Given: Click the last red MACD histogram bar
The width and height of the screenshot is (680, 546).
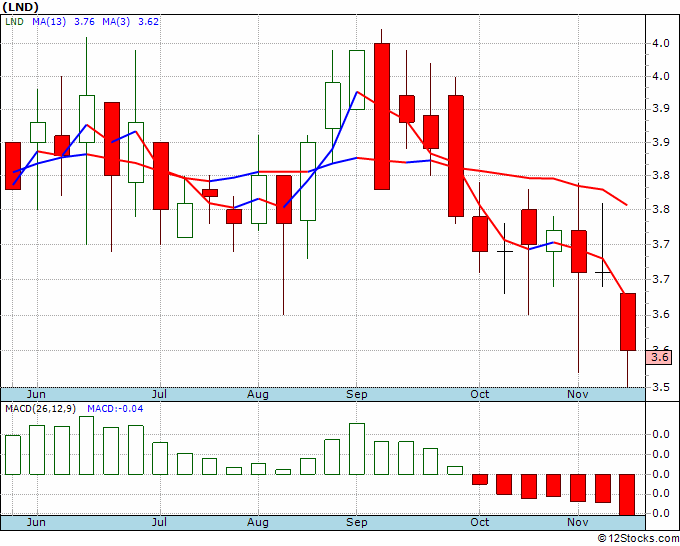Looking at the screenshot, I should coord(627,494).
